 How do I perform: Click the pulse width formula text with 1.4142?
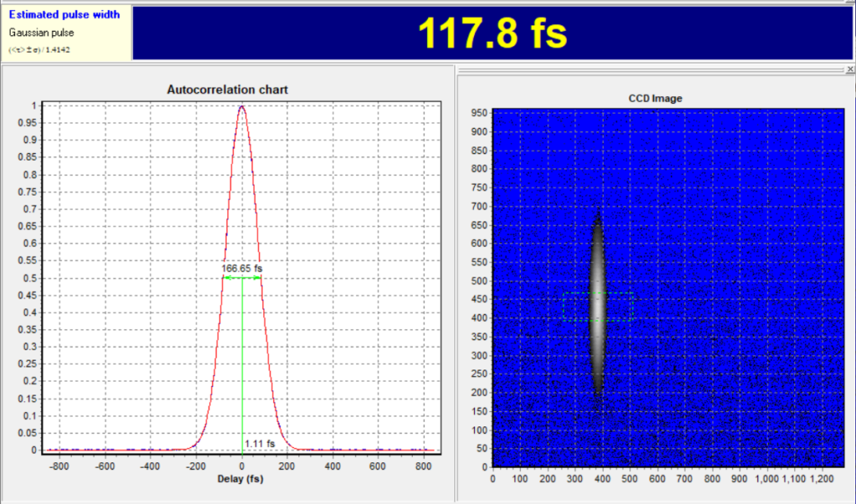(x=39, y=49)
